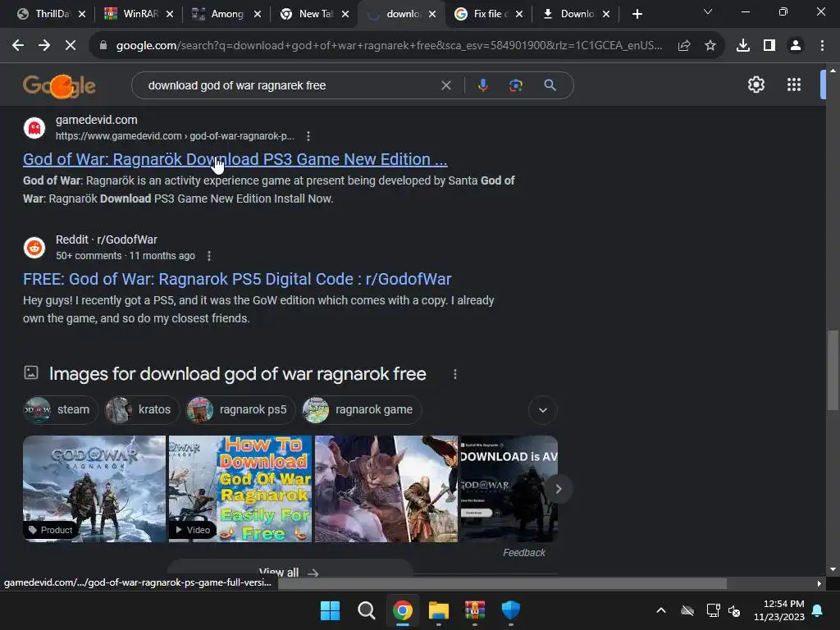Viewport: 840px width, 630px height.
Task: Open How To Download video thumbnail
Action: (240, 489)
